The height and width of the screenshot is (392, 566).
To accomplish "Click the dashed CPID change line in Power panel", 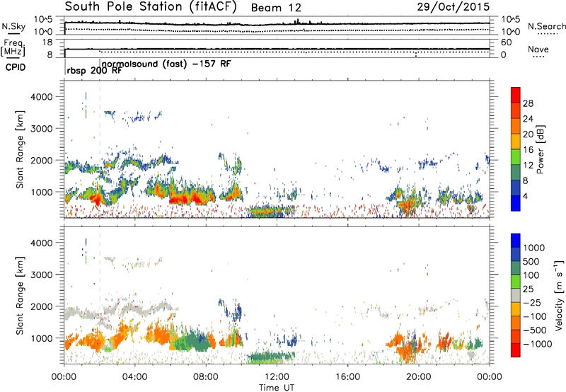I will [100, 149].
